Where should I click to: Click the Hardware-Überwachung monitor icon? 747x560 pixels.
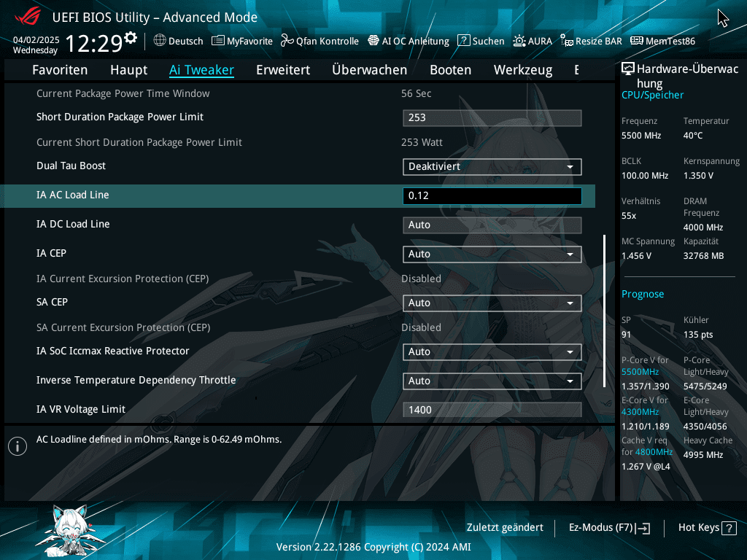(628, 69)
